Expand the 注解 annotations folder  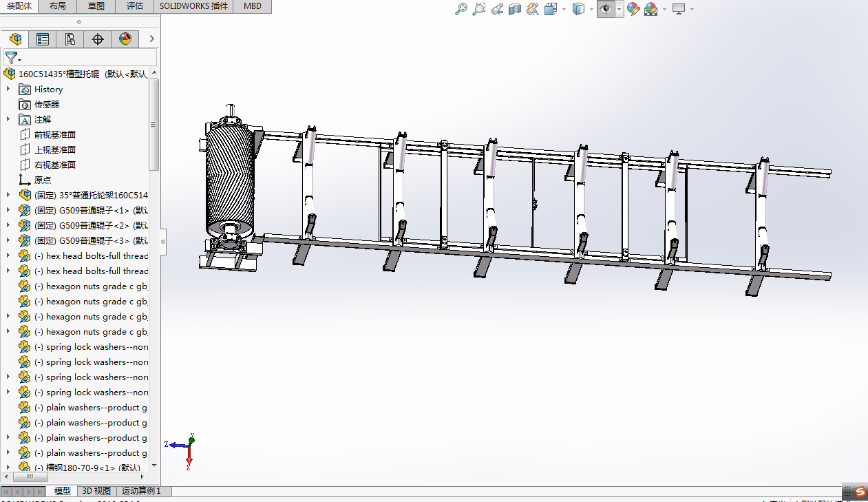(8, 119)
